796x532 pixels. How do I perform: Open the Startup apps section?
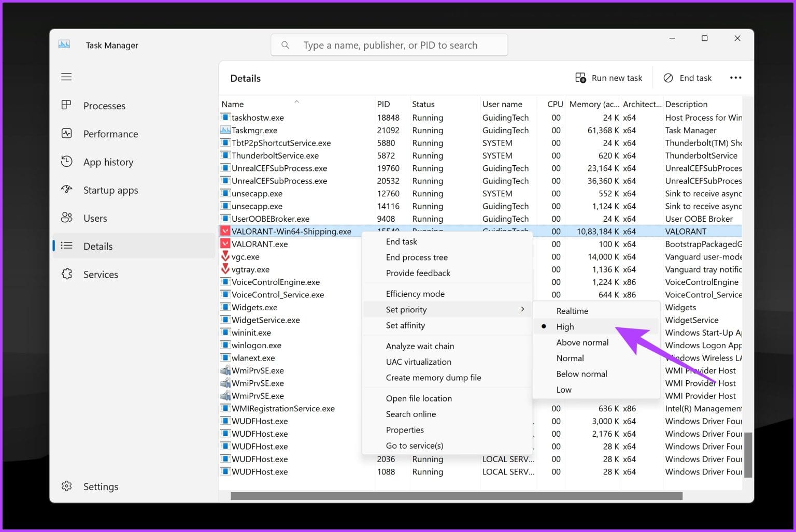[x=110, y=190]
